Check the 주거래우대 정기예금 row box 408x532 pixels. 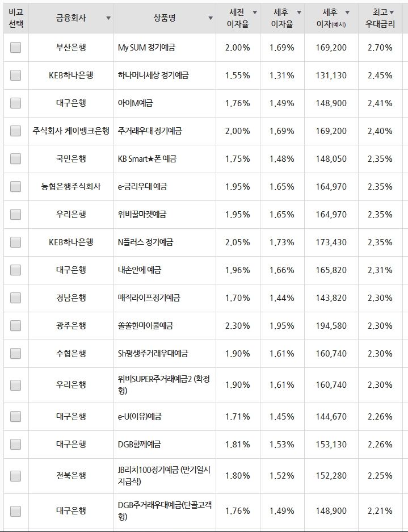click(15, 131)
